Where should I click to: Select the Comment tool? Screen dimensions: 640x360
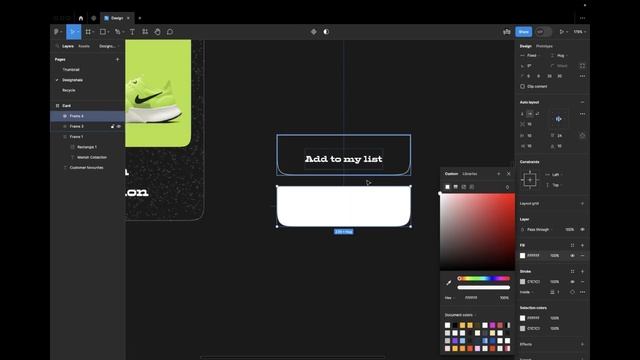[170, 31]
